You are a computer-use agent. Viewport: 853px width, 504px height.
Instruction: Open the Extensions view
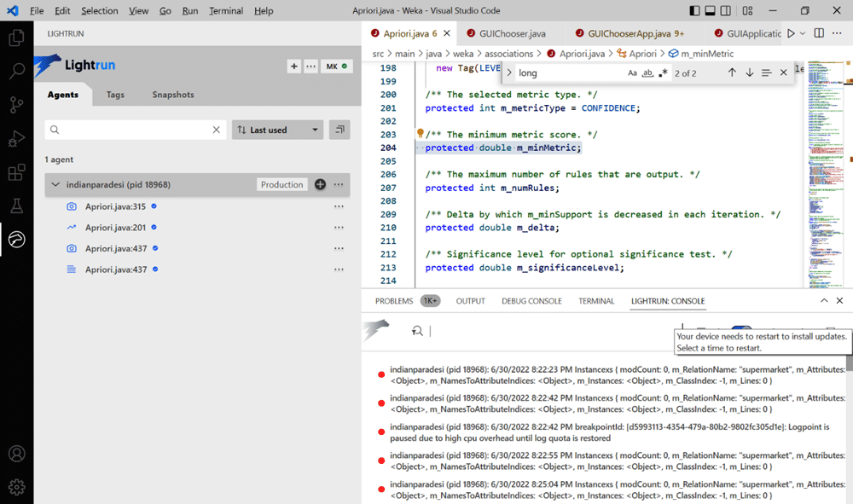tap(16, 173)
